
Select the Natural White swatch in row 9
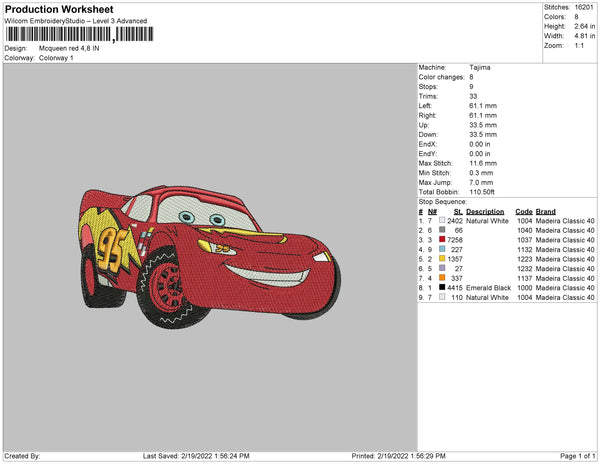pos(442,297)
